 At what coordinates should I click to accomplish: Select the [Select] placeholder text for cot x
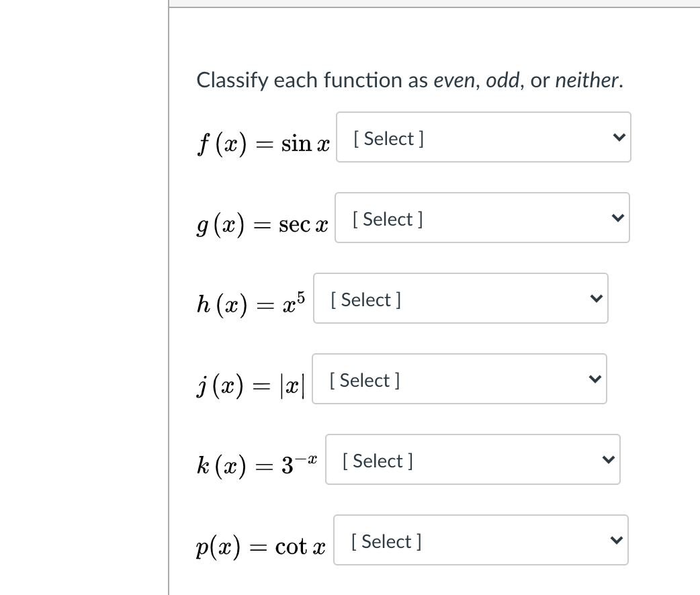click(386, 541)
